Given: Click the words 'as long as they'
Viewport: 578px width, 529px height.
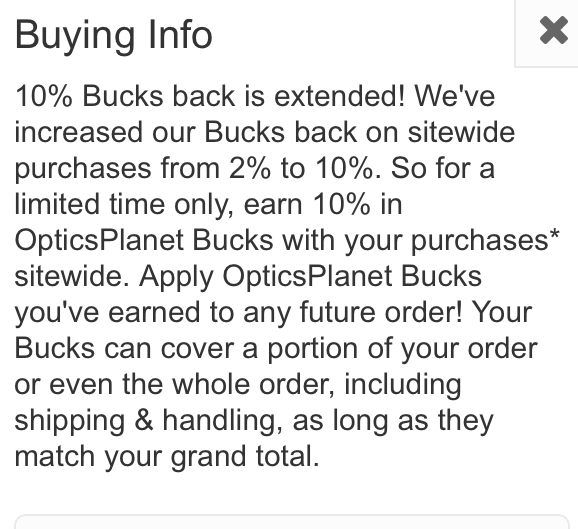Looking at the screenshot, I should (x=393, y=421).
